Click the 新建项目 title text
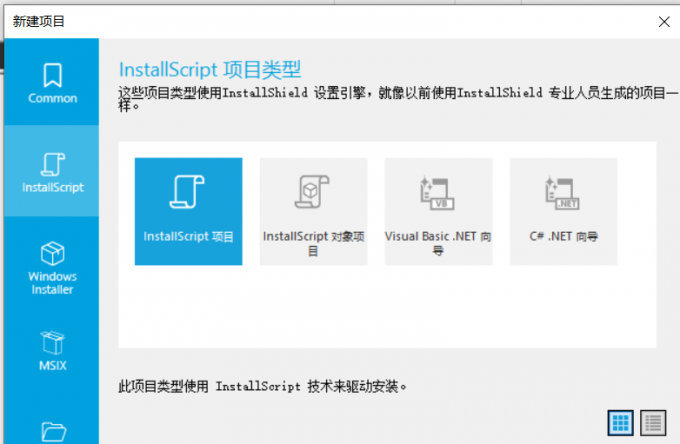 click(x=38, y=21)
